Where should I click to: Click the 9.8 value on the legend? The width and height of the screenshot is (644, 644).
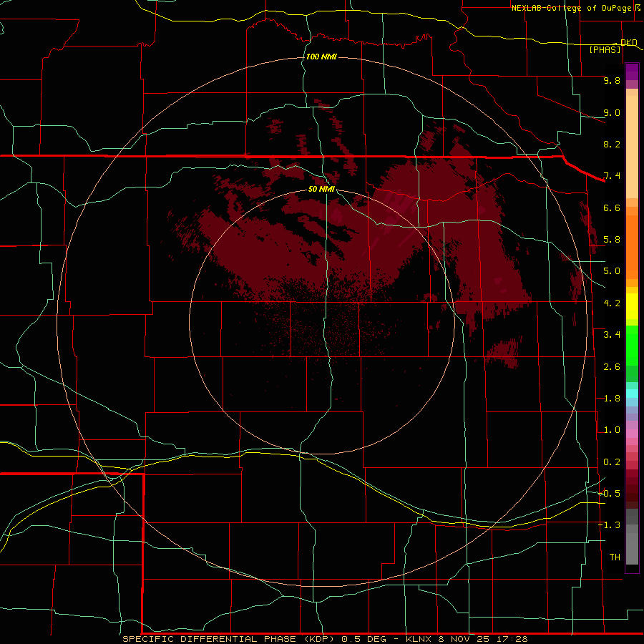coord(612,80)
